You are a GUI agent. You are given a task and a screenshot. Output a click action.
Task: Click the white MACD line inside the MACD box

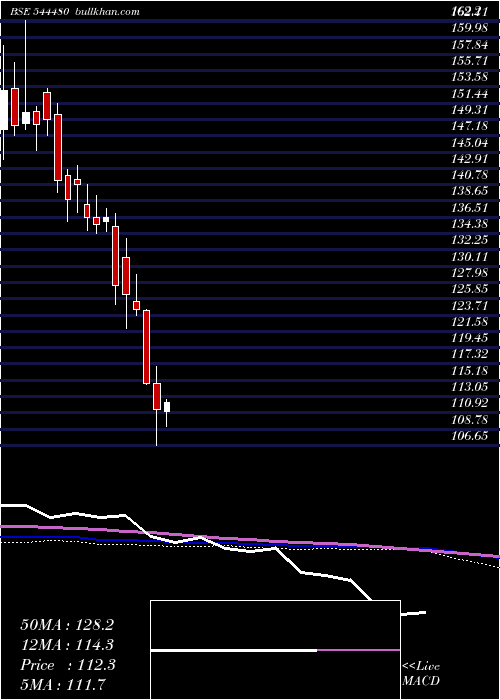click(234, 650)
